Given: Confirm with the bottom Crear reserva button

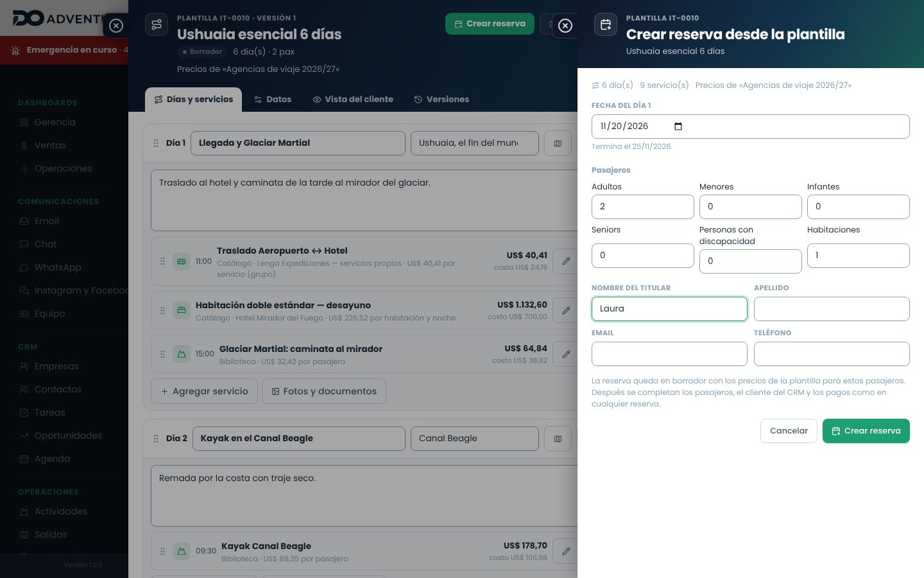Looking at the screenshot, I should [x=866, y=431].
